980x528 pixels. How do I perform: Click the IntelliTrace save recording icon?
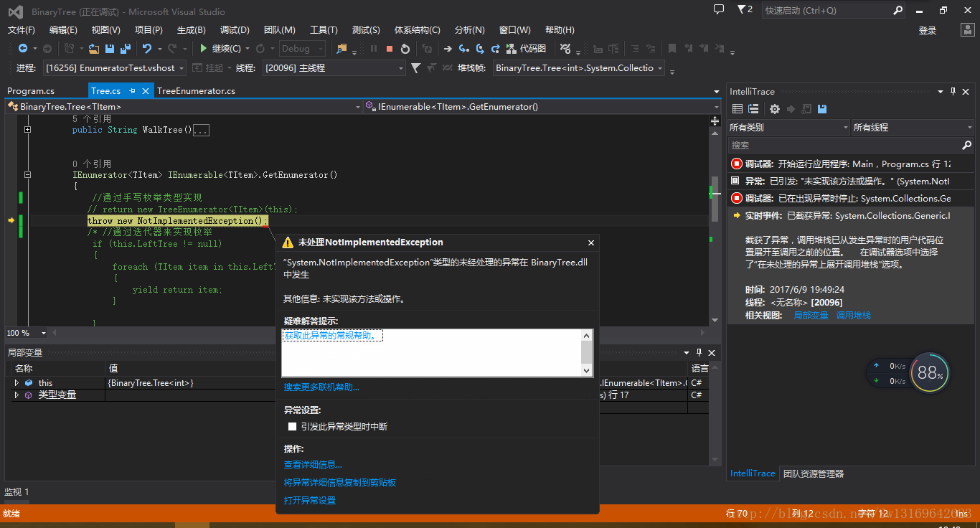[822, 109]
